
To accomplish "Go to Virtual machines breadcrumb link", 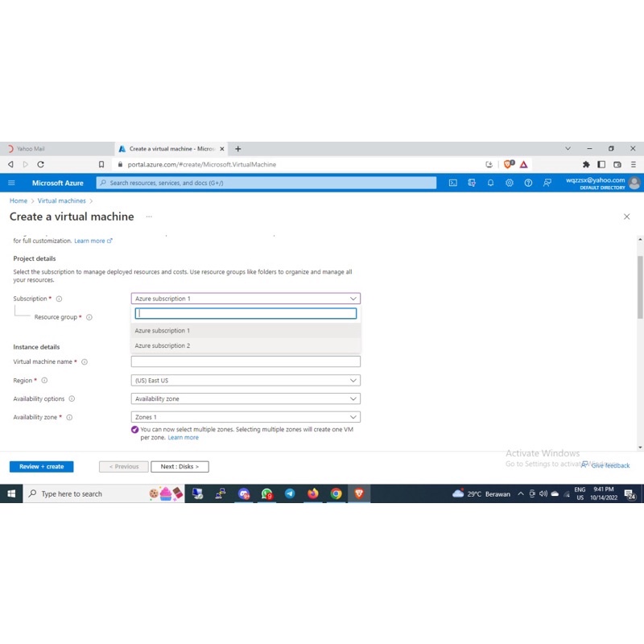I will [62, 200].
